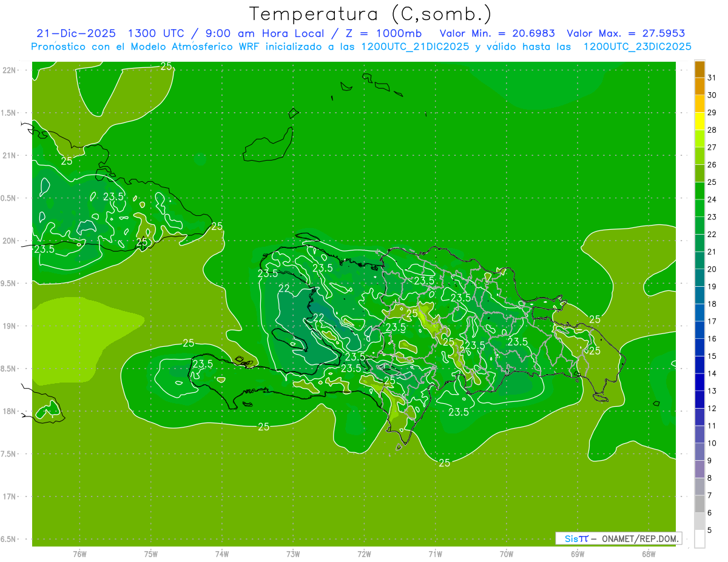Click the "1300 UTC" time label

155,33
